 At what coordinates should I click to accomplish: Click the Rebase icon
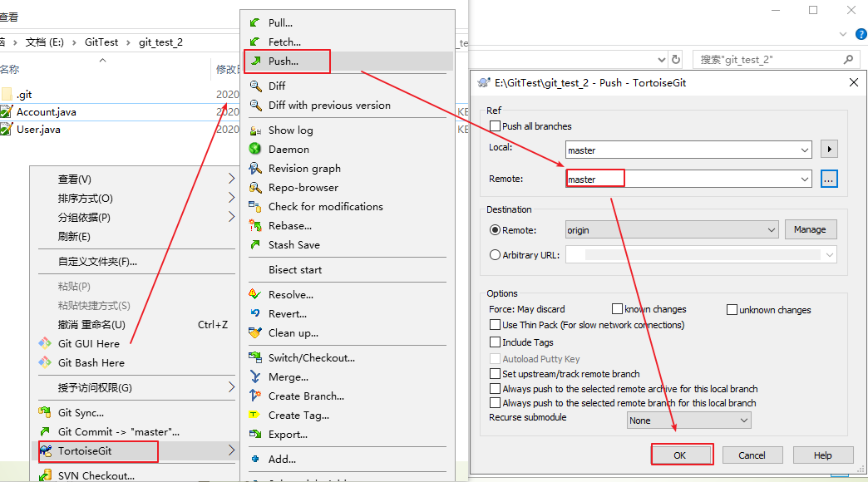tap(254, 226)
